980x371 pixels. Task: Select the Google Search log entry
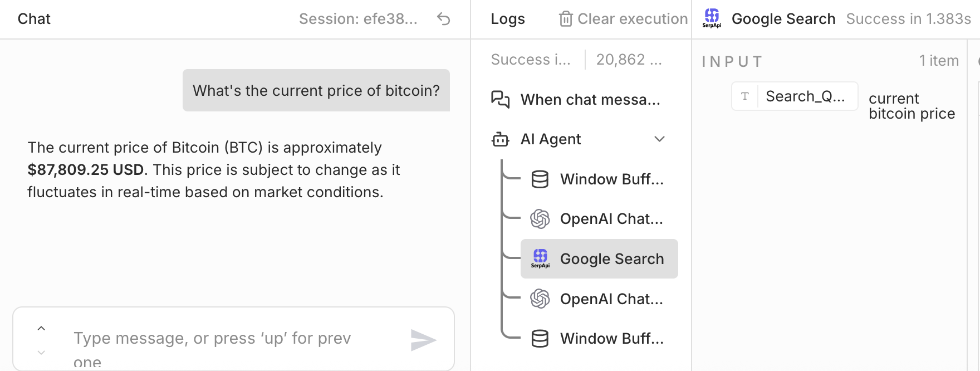point(611,259)
